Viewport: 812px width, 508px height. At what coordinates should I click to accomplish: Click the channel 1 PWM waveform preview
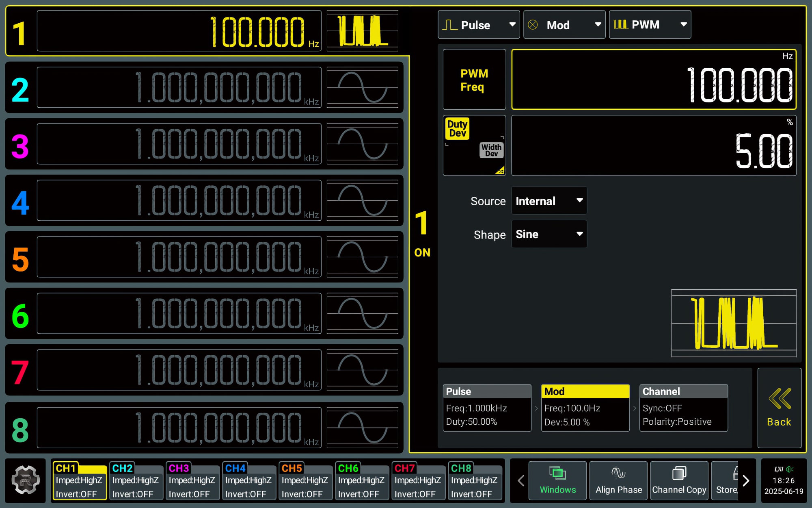[x=362, y=31]
